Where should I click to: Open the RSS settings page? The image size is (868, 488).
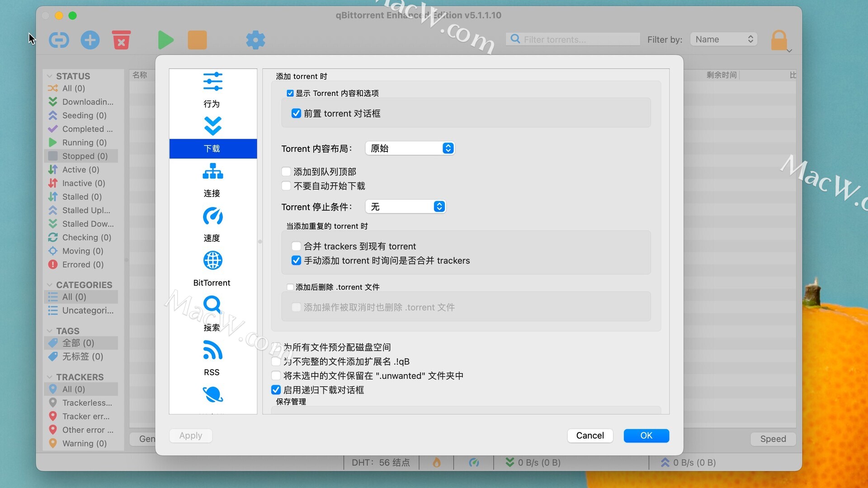tap(212, 359)
